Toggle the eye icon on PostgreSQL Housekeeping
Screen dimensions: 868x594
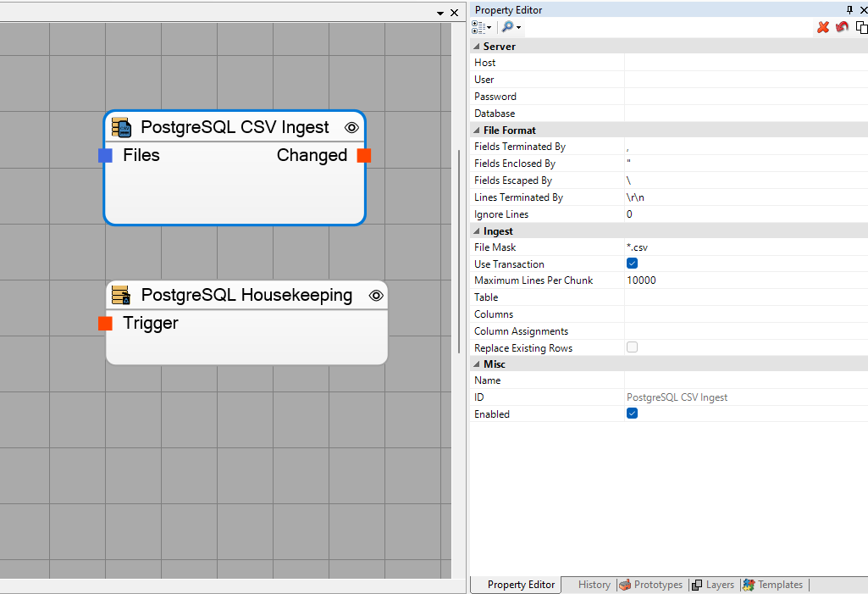click(x=376, y=296)
